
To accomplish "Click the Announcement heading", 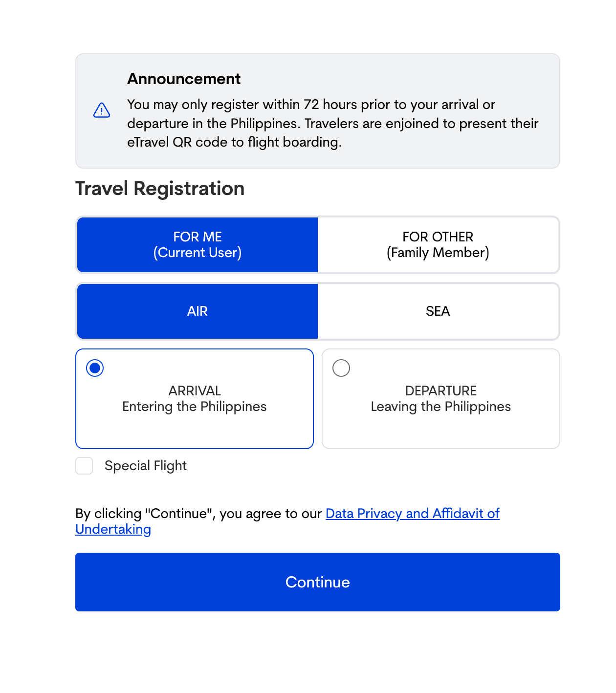I will [184, 79].
